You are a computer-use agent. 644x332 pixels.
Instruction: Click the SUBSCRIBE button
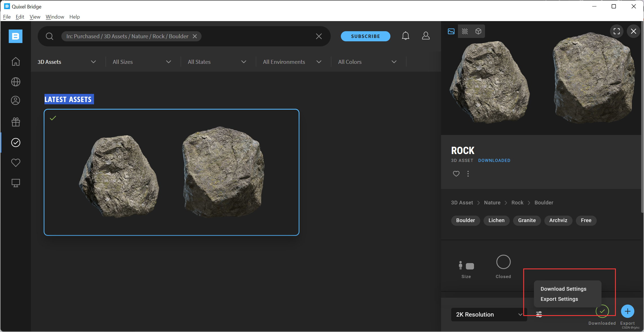[x=365, y=36]
